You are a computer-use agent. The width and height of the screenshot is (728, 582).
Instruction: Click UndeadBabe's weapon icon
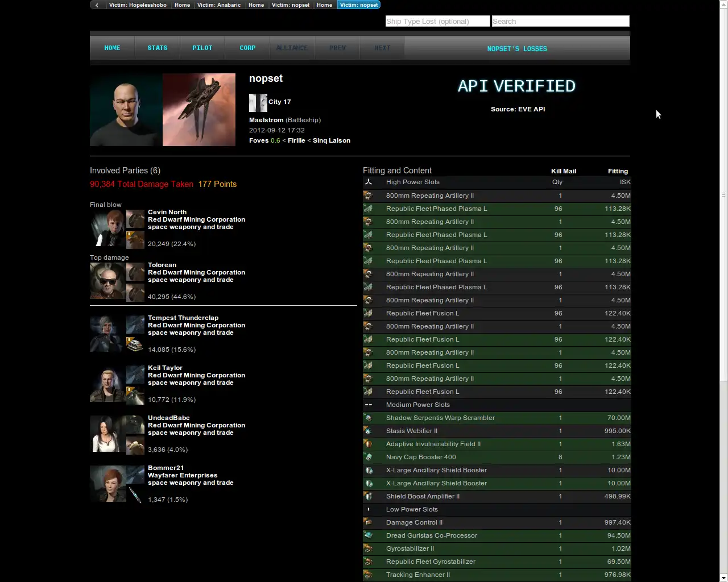[135, 446]
